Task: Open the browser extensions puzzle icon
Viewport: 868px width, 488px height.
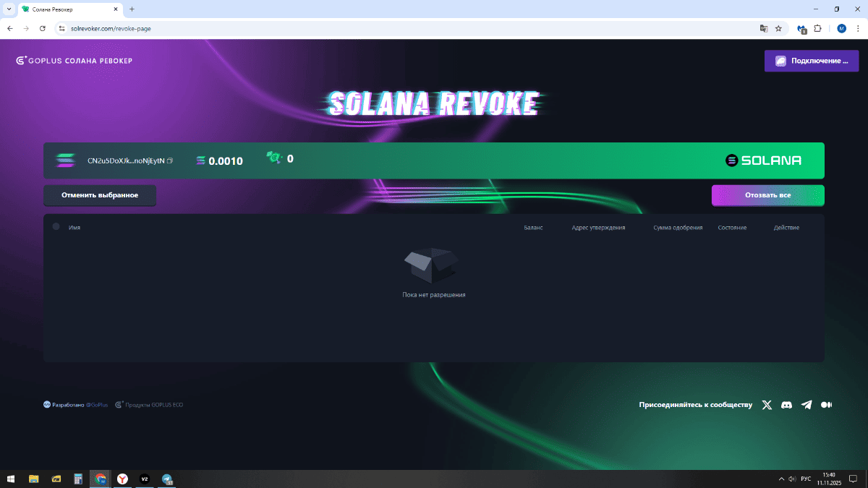Action: pos(817,28)
